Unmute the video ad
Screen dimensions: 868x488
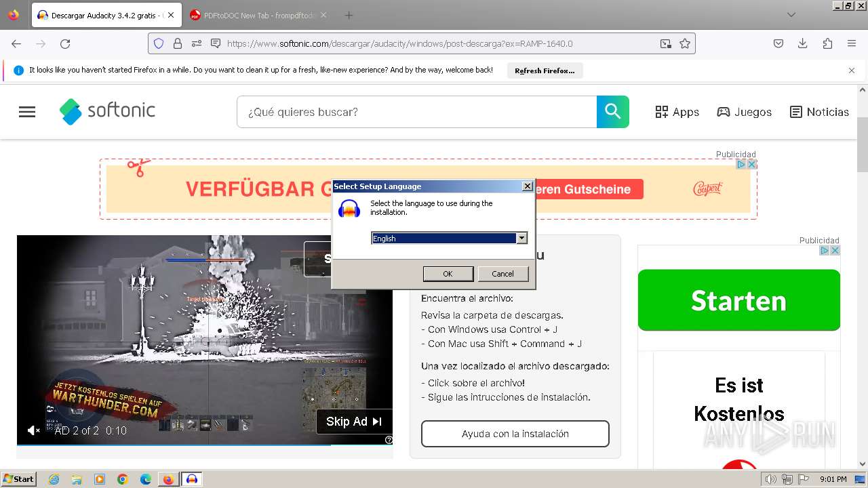[x=33, y=430]
